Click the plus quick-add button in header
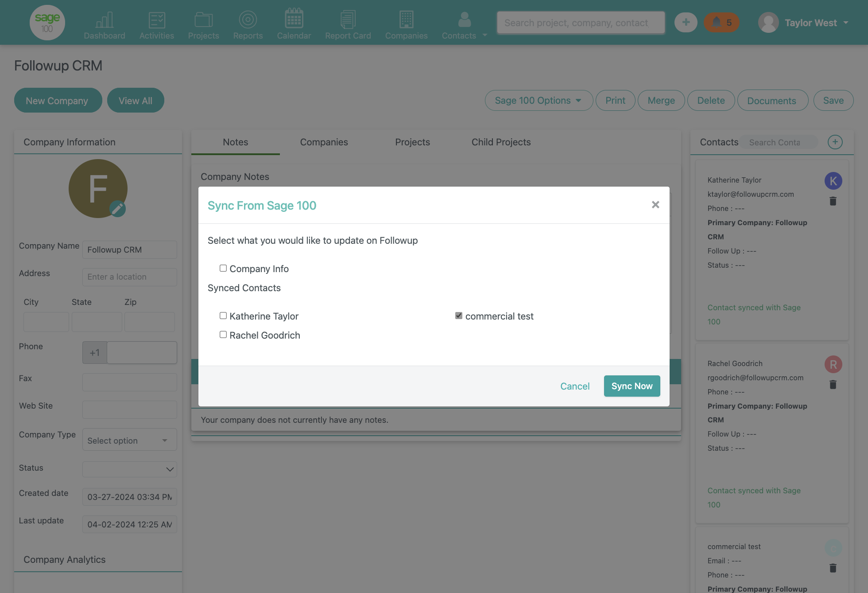This screenshot has height=593, width=868. pyautogui.click(x=686, y=22)
